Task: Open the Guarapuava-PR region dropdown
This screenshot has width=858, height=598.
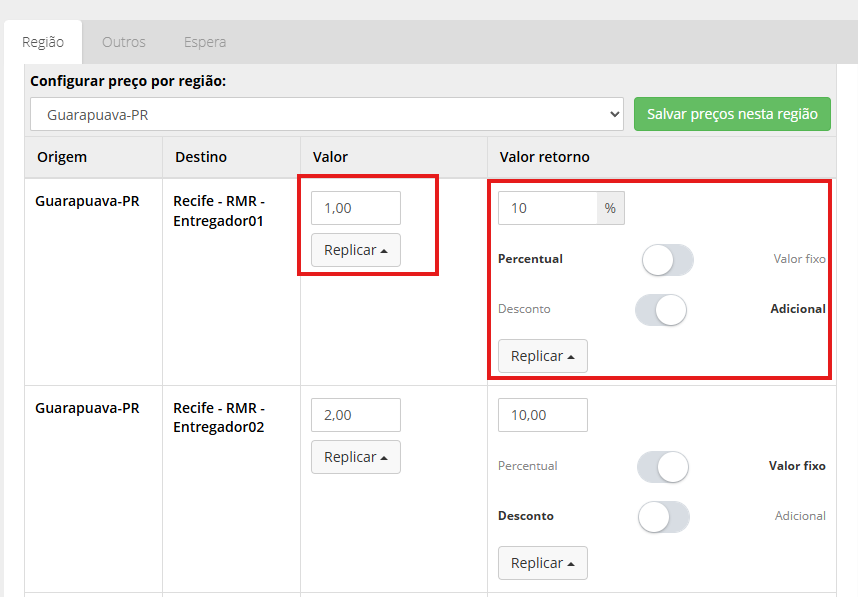Action: point(327,114)
